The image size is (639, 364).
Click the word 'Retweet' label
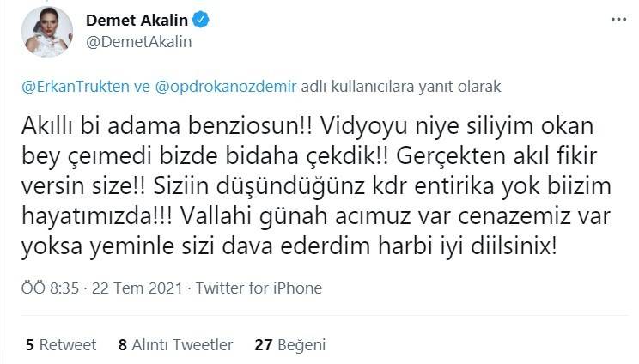pos(68,345)
